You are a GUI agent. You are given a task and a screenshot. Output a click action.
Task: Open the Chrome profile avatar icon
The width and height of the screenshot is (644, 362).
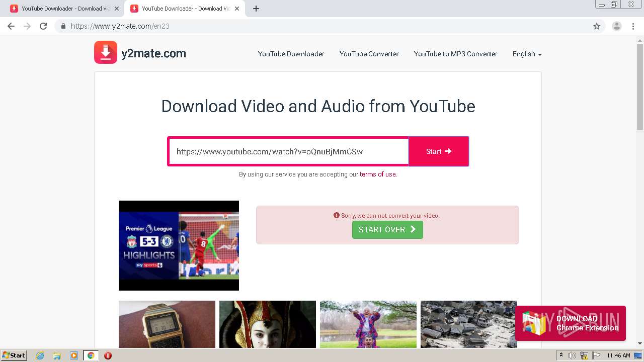coord(616,26)
